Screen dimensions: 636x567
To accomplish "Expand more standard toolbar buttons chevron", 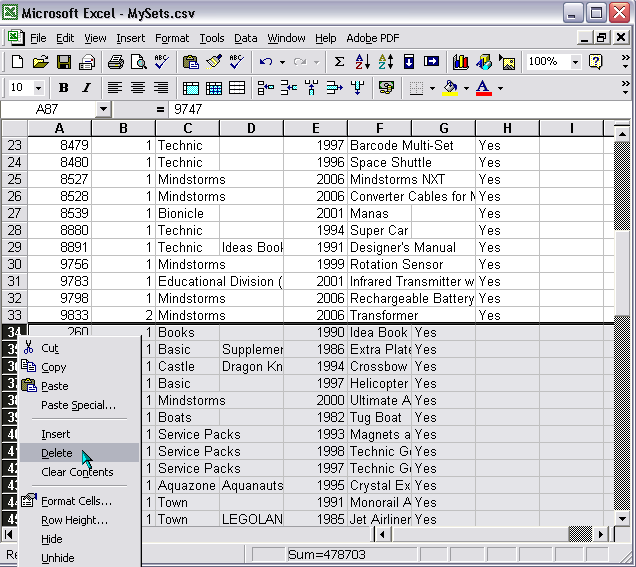I will [626, 62].
